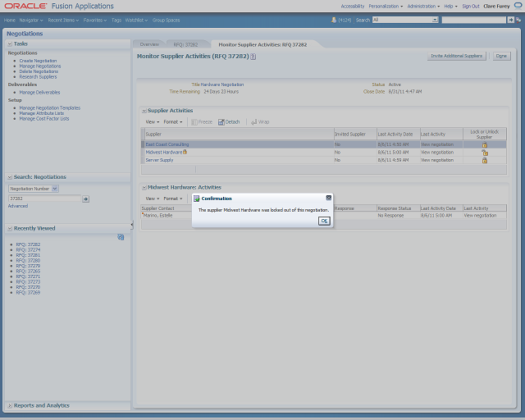Screen dimensions: 525x420
Task: Open View menu in Midwest Hardware Activities
Action: [x=153, y=199]
